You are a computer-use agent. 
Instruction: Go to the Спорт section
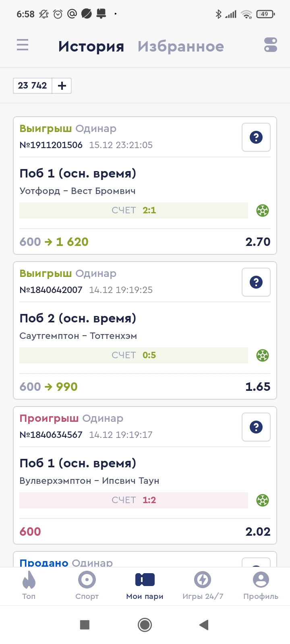coord(87,586)
